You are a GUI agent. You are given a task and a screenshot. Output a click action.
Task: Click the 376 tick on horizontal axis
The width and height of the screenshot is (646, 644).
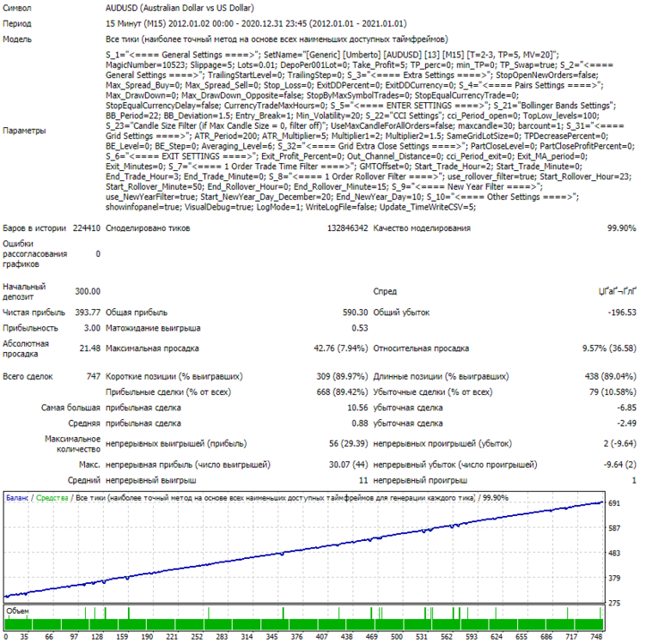coord(296,636)
